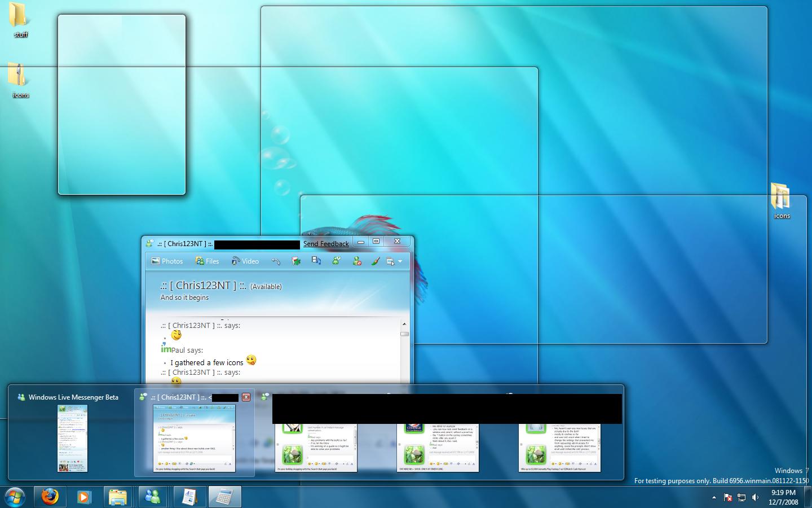812x508 pixels.
Task: Click the block contact icon in toolbar
Action: (x=357, y=261)
